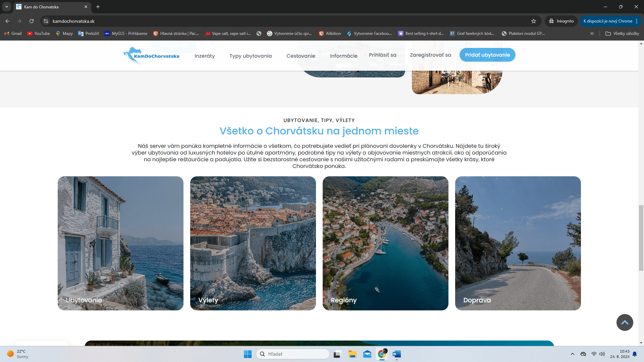Open the Doprava category card
This screenshot has height=362, width=644.
point(518,243)
